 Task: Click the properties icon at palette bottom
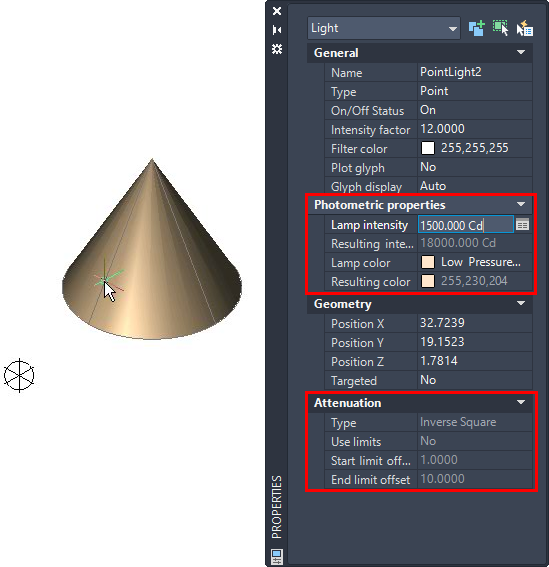click(277, 556)
